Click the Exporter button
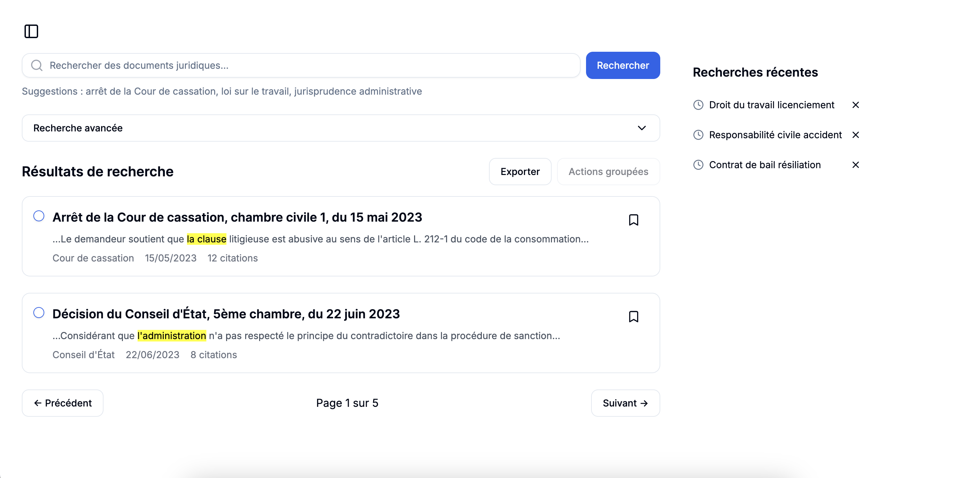Screen dimensions: 980x478 pyautogui.click(x=520, y=172)
